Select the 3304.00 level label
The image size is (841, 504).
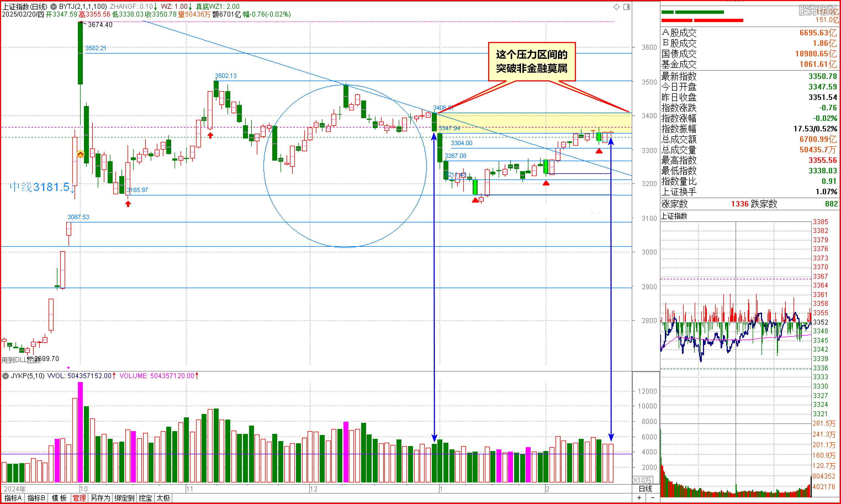point(461,143)
